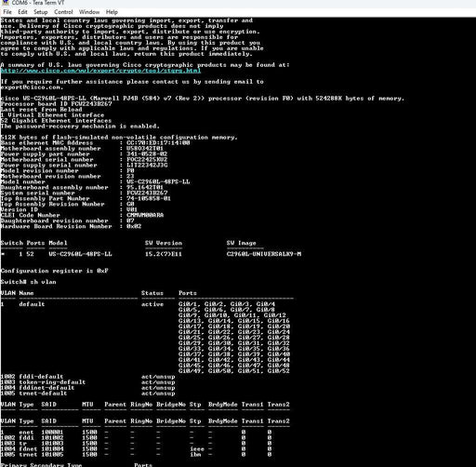Click the token-ring-default VLAN 1003 row
The image size is (476, 467).
tap(88, 382)
